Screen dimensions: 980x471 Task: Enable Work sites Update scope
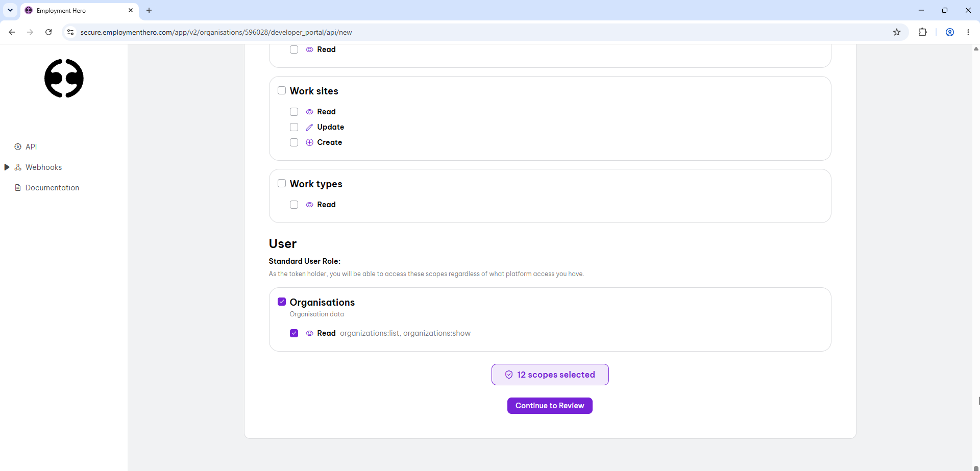(x=294, y=127)
